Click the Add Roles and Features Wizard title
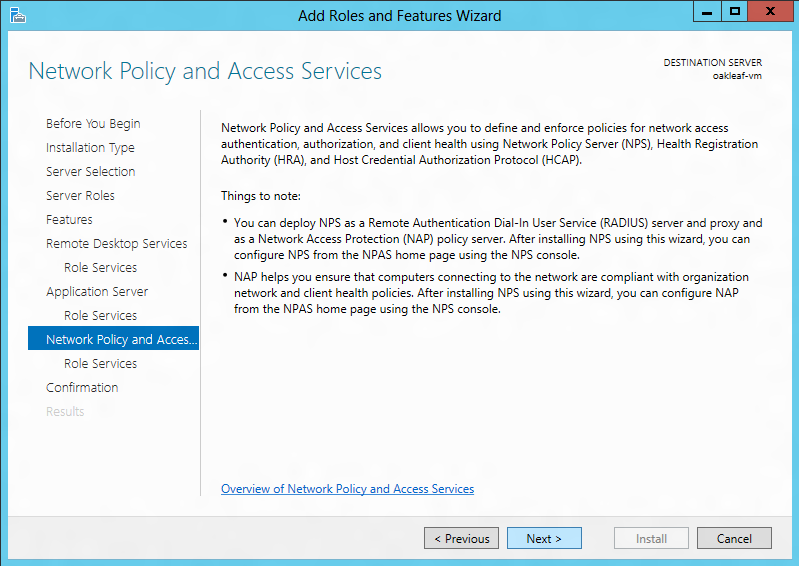Image resolution: width=799 pixels, height=566 pixels. (400, 16)
